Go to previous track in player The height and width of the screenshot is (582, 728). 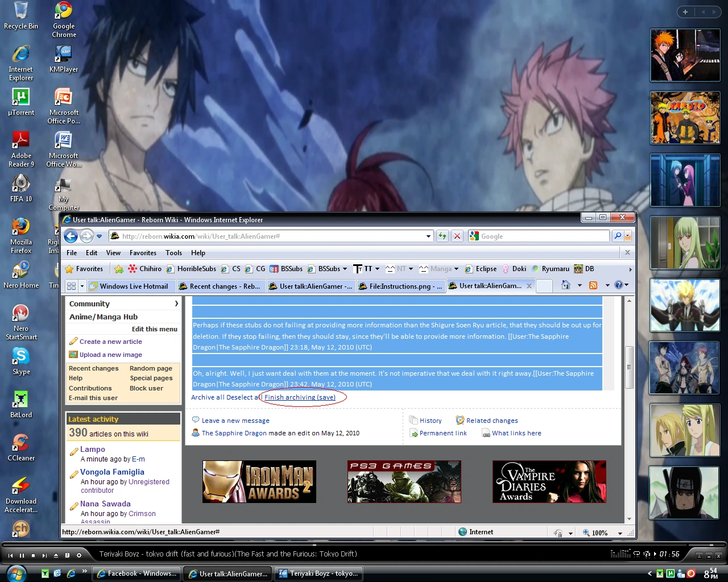coord(10,555)
